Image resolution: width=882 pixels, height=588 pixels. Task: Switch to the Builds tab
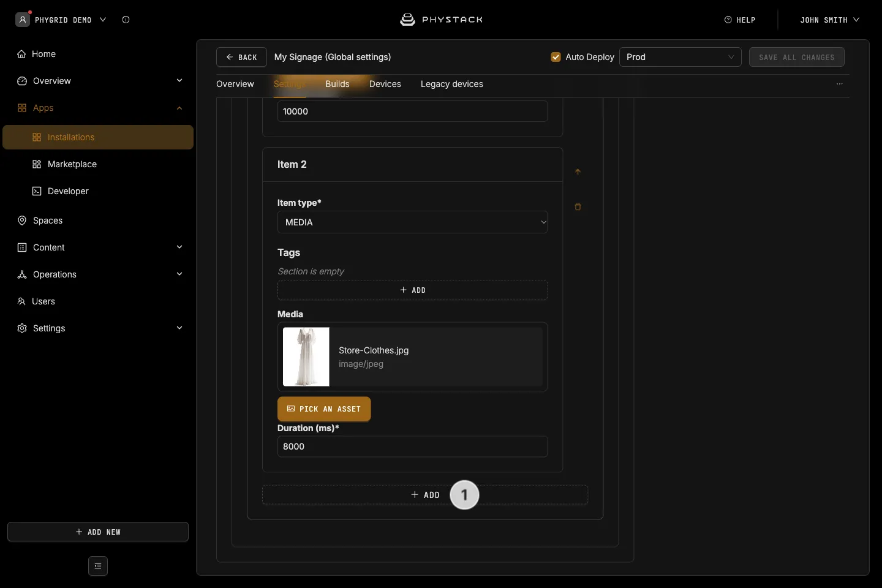click(x=337, y=84)
